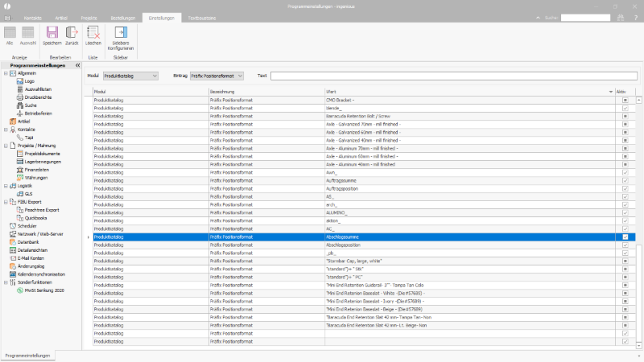Switch to the Kontakte tab
This screenshot has height=362, width=644.
(x=33, y=18)
